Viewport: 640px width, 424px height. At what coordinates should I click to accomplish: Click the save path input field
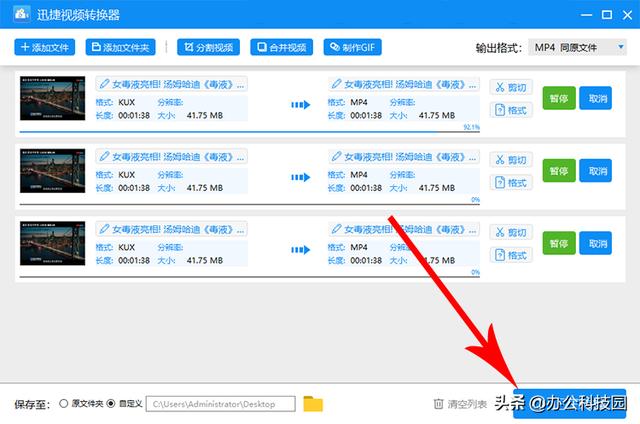click(x=220, y=404)
